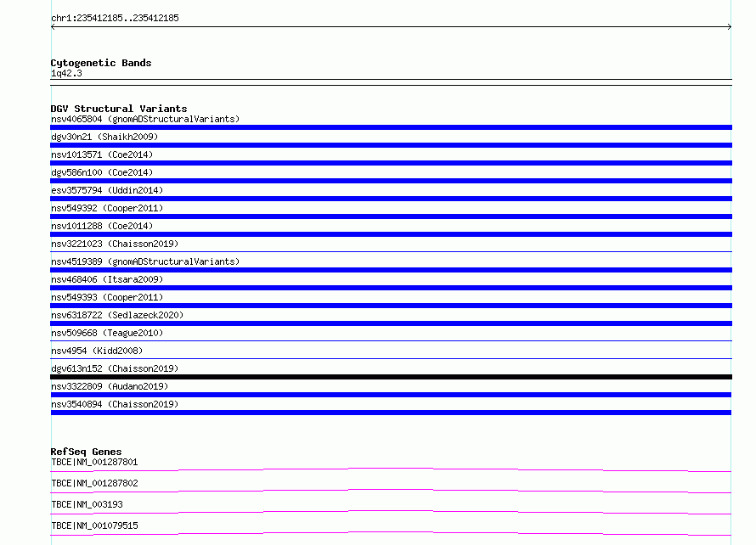Open variant nsv549393 (Cooper2011)

(107, 297)
